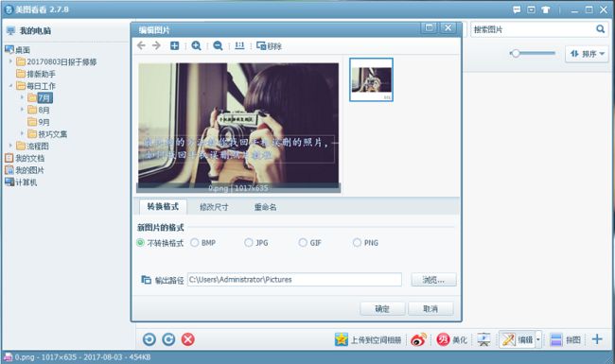
Task: Open feedback chat icon in title bar
Action: click(x=517, y=9)
